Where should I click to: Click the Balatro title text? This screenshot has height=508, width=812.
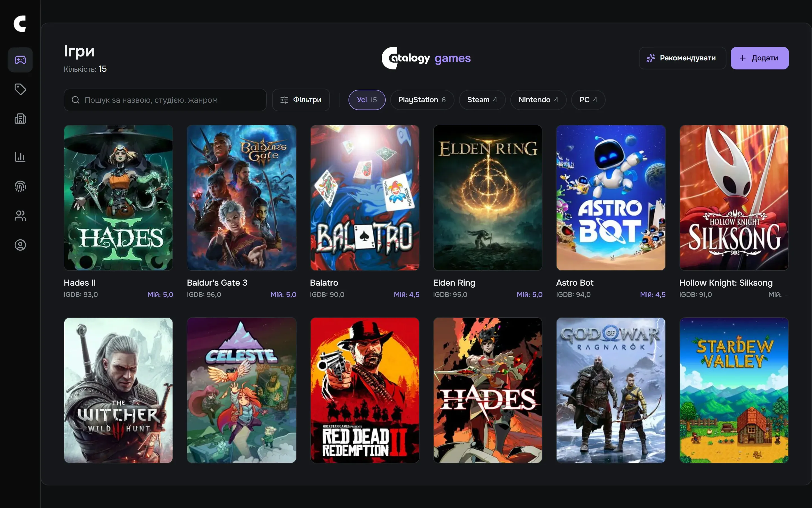[x=324, y=283]
